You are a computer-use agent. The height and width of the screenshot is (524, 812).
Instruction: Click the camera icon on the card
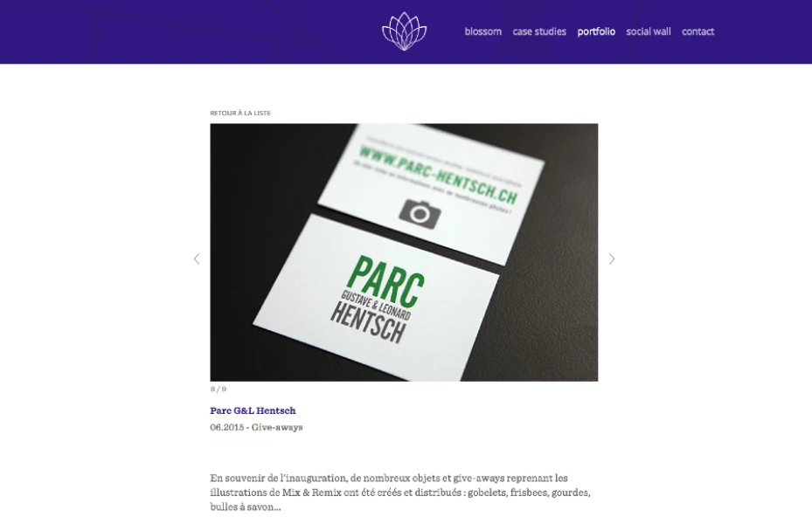[420, 214]
